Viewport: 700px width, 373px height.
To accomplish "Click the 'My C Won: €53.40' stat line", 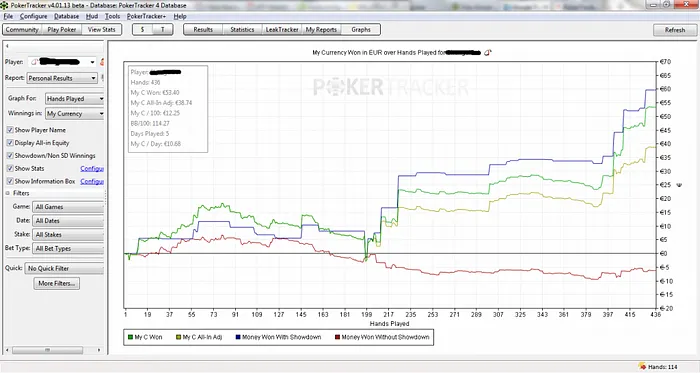I will [155, 93].
